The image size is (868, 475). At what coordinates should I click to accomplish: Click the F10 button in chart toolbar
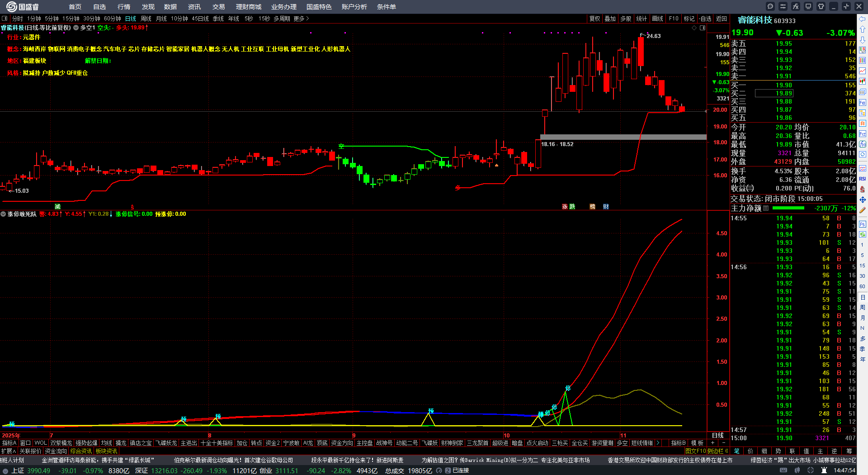point(674,19)
